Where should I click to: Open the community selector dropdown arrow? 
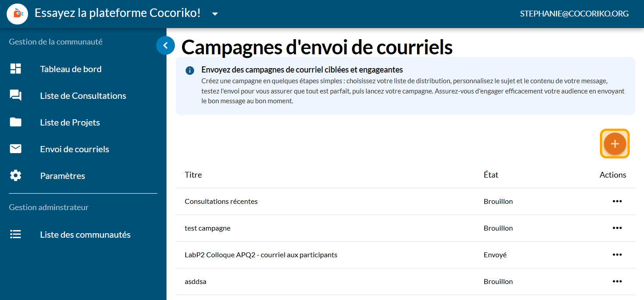tap(215, 14)
